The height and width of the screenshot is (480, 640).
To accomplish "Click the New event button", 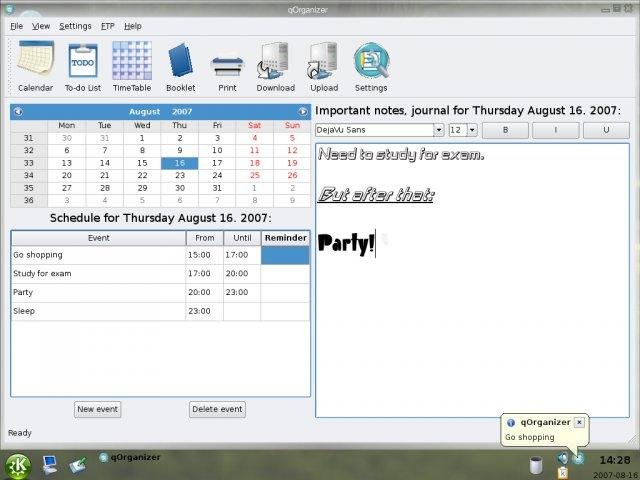I will pyautogui.click(x=98, y=409).
